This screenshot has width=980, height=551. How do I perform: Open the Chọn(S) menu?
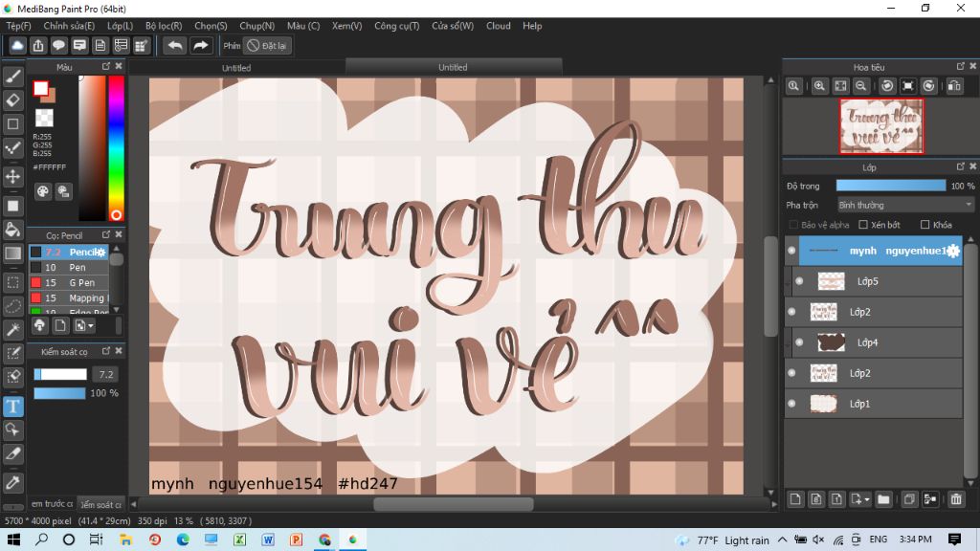pyautogui.click(x=211, y=26)
